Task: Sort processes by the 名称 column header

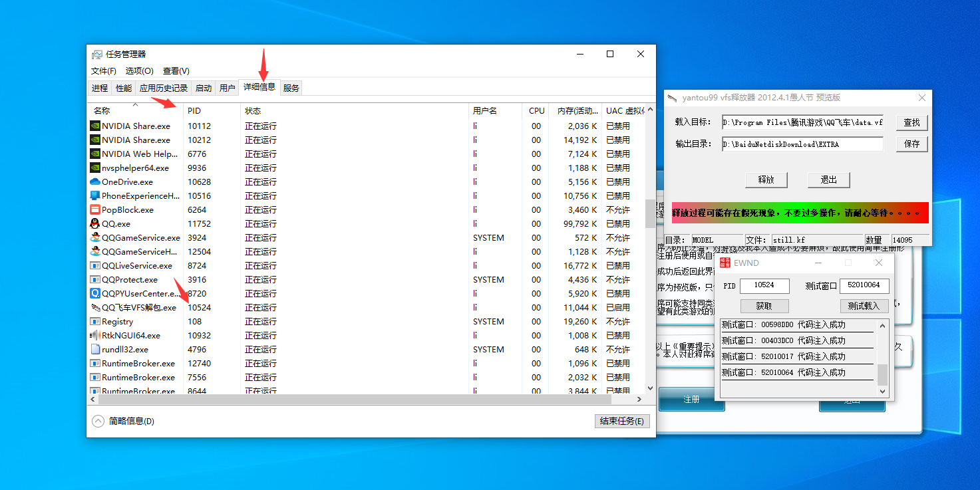Action: pyautogui.click(x=136, y=110)
